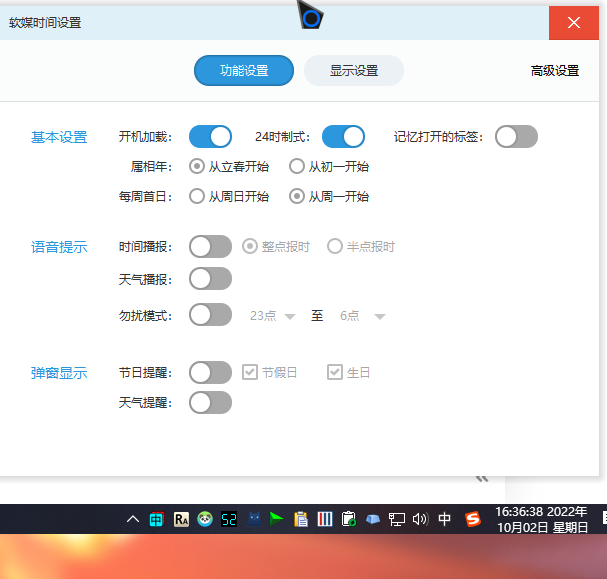Click the Sogou input method tray icon
Viewport: 607px width, 579px height.
[x=470, y=519]
